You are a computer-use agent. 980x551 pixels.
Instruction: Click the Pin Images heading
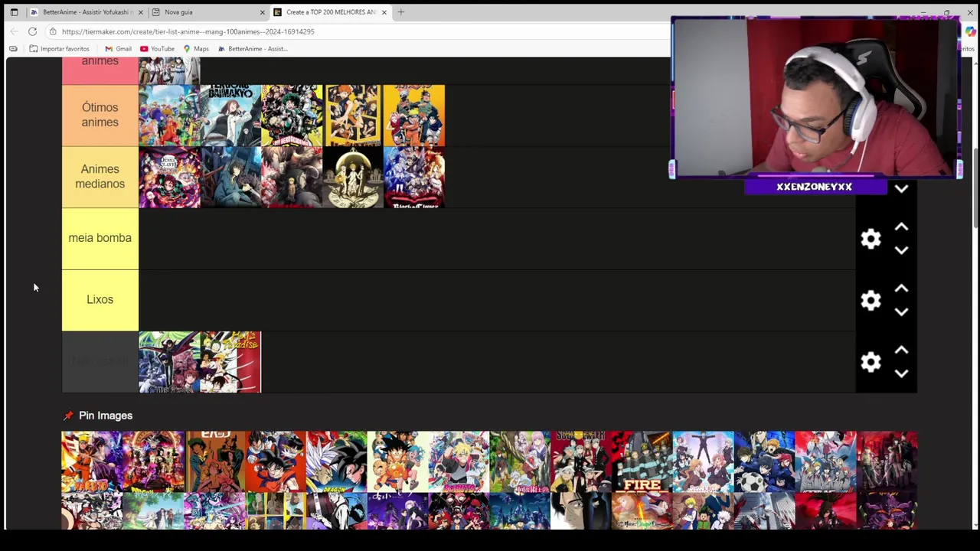106,416
